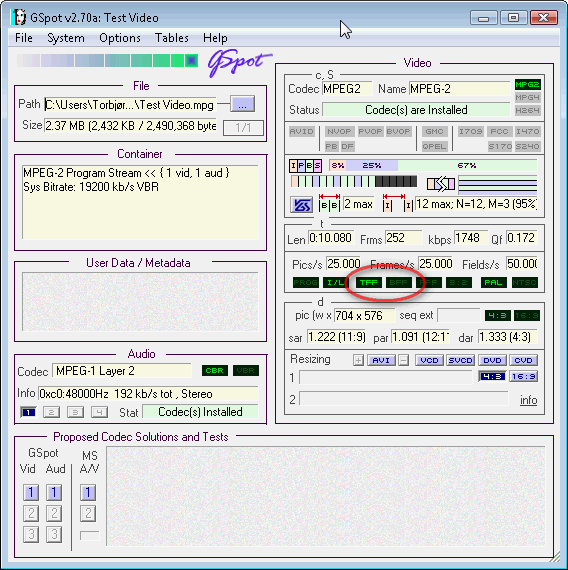The width and height of the screenshot is (568, 570).
Task: Click the I/L interlaced indicator
Action: click(336, 282)
